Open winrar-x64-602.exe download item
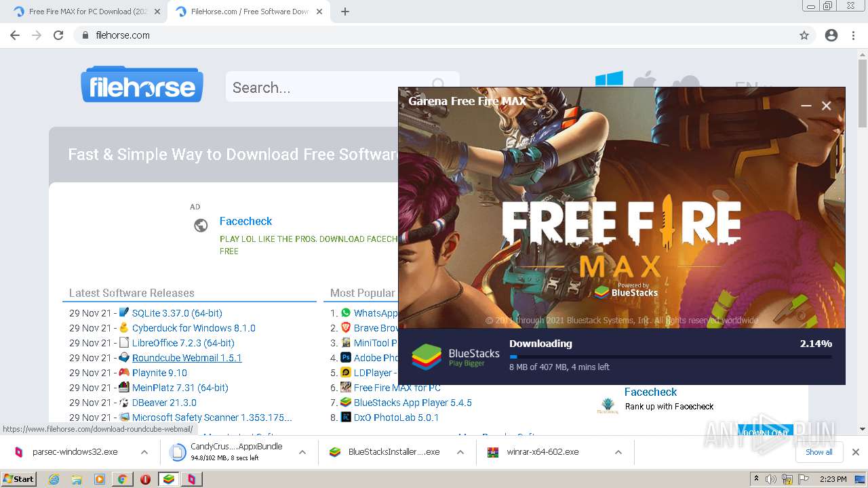Image resolution: width=868 pixels, height=488 pixels. (542, 452)
